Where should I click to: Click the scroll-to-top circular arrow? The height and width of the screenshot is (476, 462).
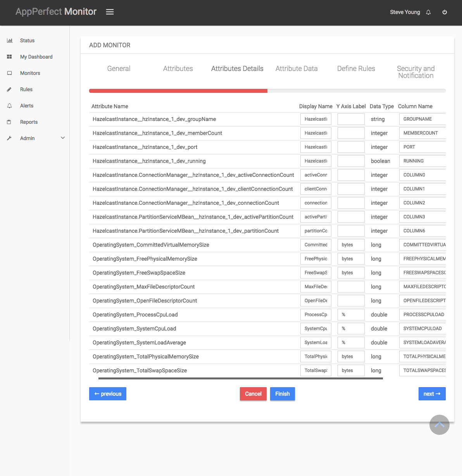439,425
